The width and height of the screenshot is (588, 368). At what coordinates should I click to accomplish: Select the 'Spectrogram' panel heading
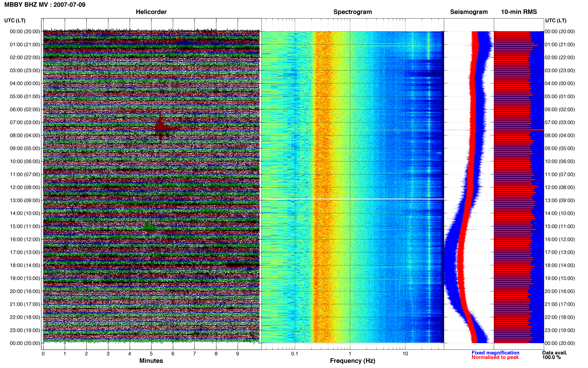point(352,12)
